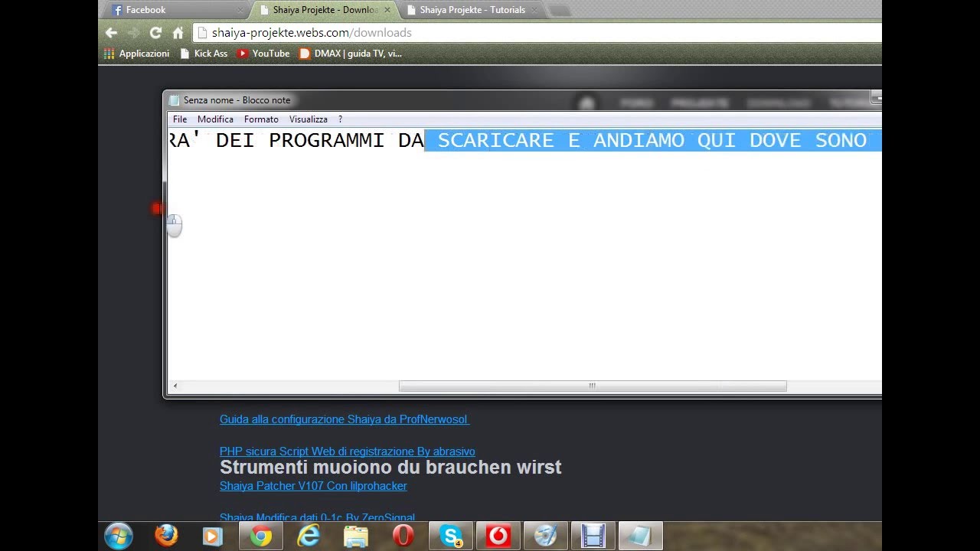Open Windows Media Player from taskbar
This screenshot has height=551, width=980.
(x=213, y=536)
